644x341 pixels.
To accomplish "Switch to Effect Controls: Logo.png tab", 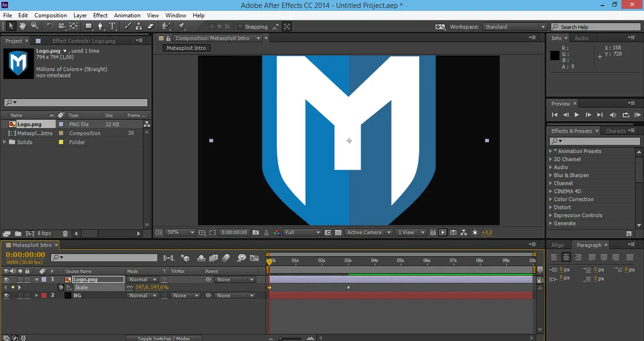I will click(84, 41).
